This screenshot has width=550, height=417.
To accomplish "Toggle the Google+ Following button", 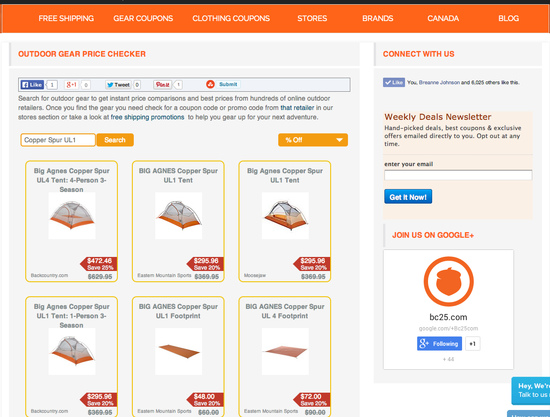I will pos(440,343).
